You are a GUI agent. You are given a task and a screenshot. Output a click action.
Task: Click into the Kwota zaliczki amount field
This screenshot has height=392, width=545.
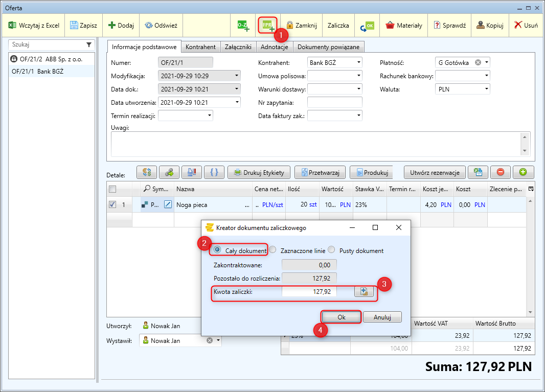309,291
